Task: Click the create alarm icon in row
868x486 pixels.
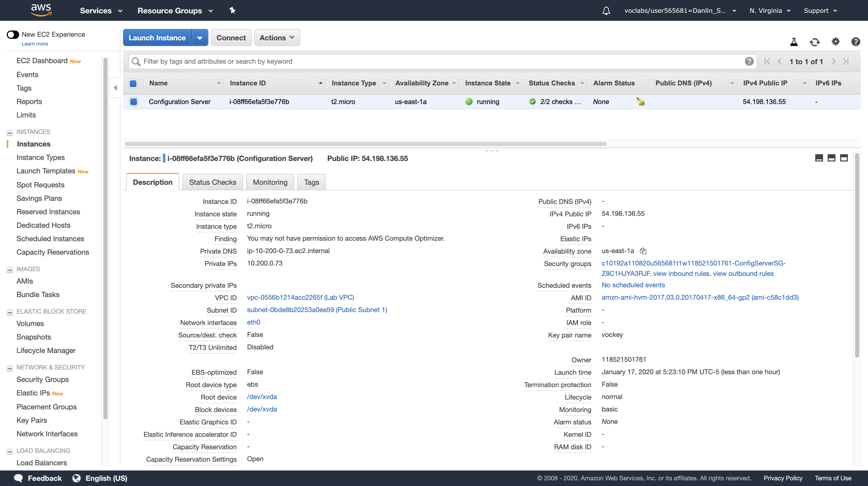Action: pyautogui.click(x=640, y=101)
